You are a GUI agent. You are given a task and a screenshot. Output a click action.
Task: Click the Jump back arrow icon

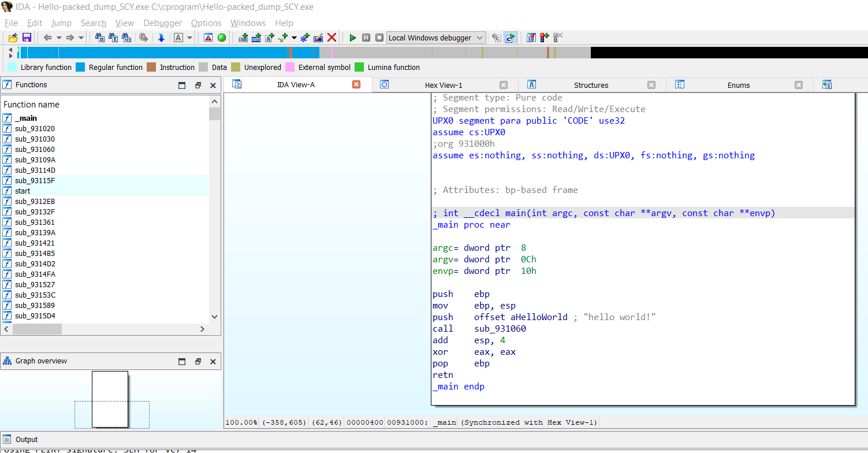(x=47, y=38)
